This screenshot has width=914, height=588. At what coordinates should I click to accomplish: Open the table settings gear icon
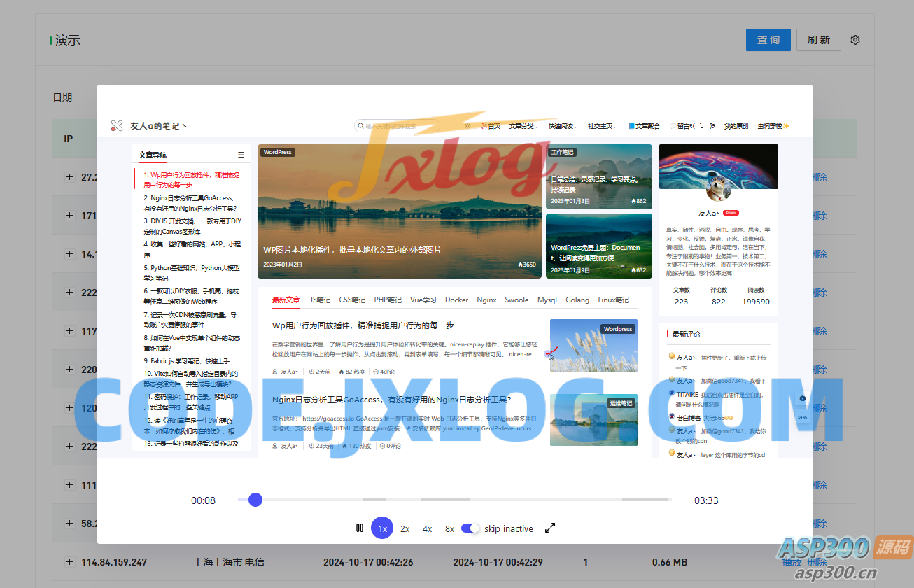(855, 40)
